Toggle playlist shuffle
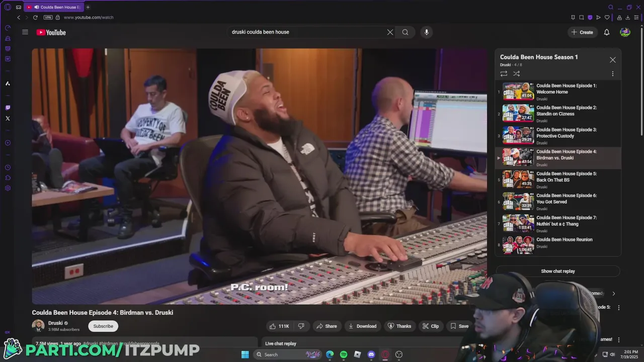This screenshot has width=644, height=362. click(516, 74)
